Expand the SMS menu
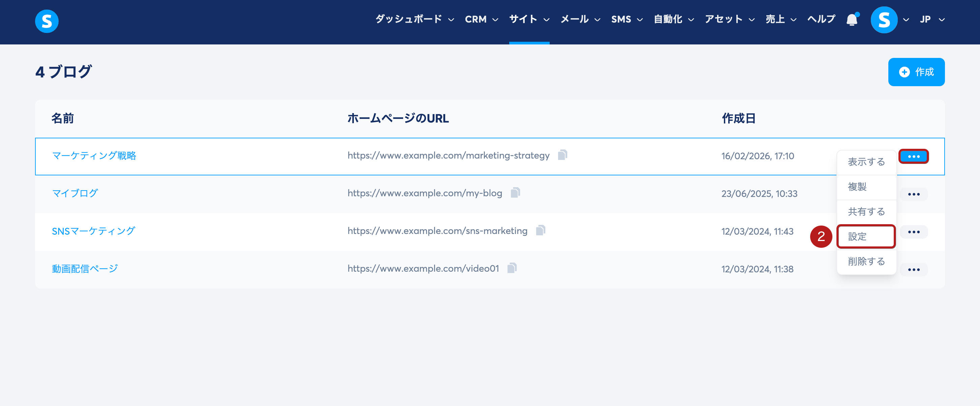 (627, 19)
